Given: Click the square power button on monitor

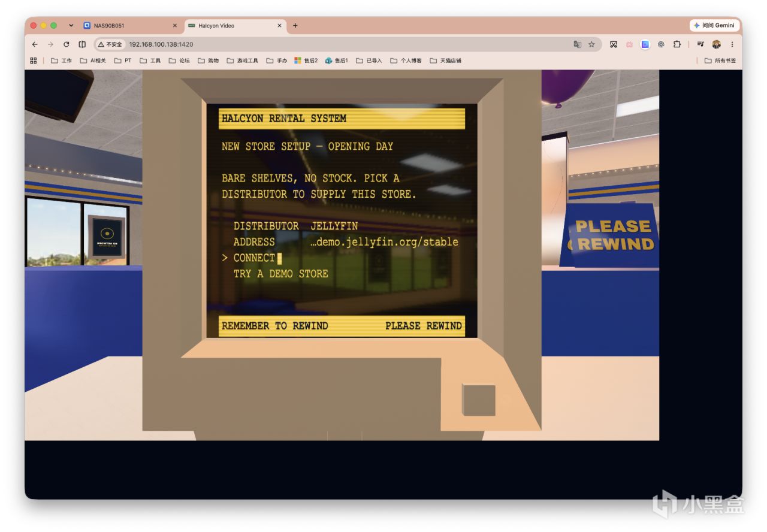Looking at the screenshot, I should click(479, 400).
